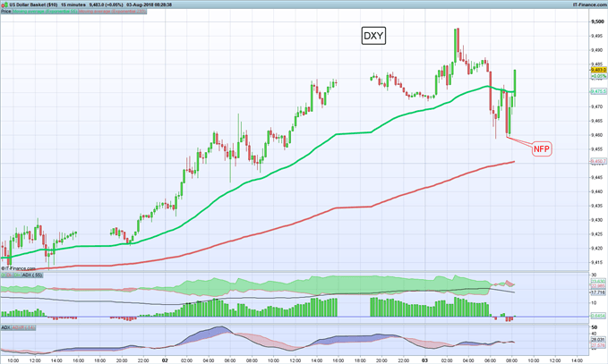608x364 pixels.
Task: Click the IT-Finance.com label in title bar
Action: pyautogui.click(x=589, y=4)
